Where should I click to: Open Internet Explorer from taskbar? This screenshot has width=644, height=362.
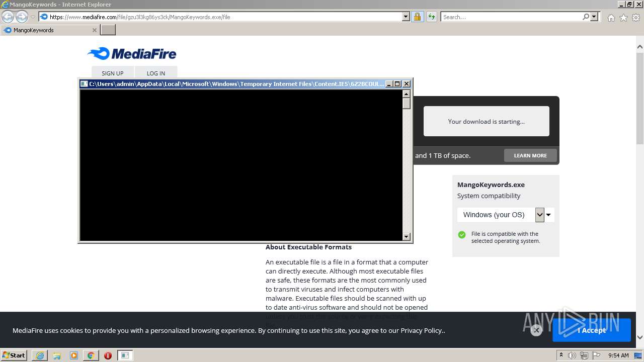pos(40,355)
